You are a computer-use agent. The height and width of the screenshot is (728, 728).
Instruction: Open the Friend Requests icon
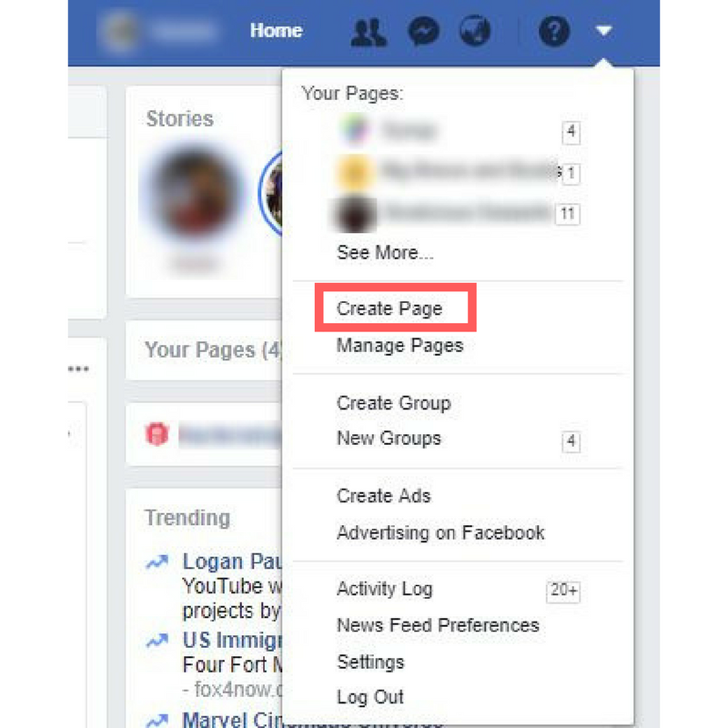[369, 32]
